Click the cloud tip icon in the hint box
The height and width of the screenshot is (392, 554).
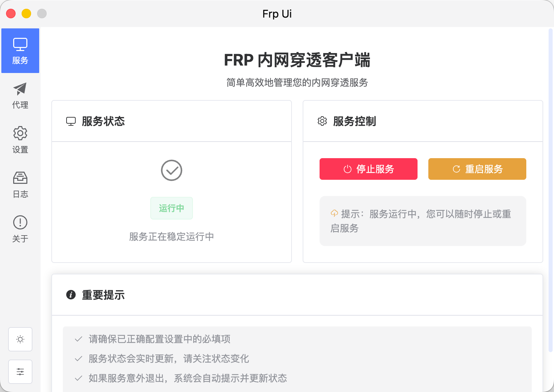334,213
